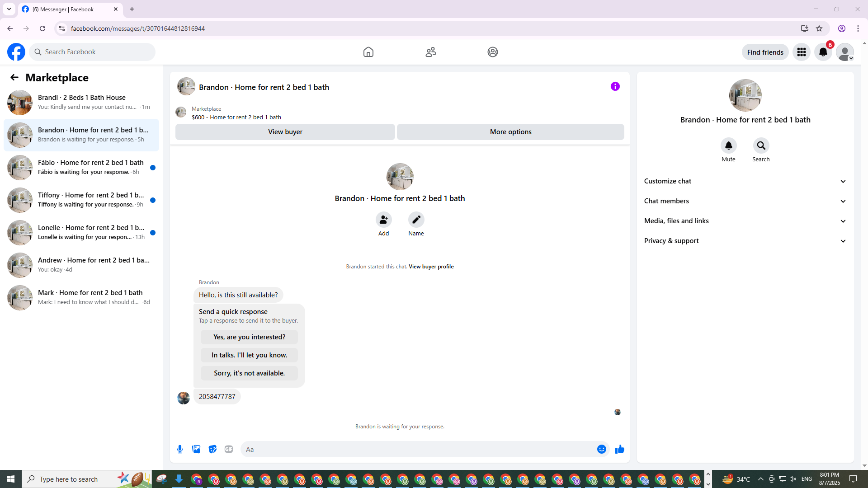The image size is (868, 488).
Task: Open the Groups icon in top navigation
Action: 493,52
